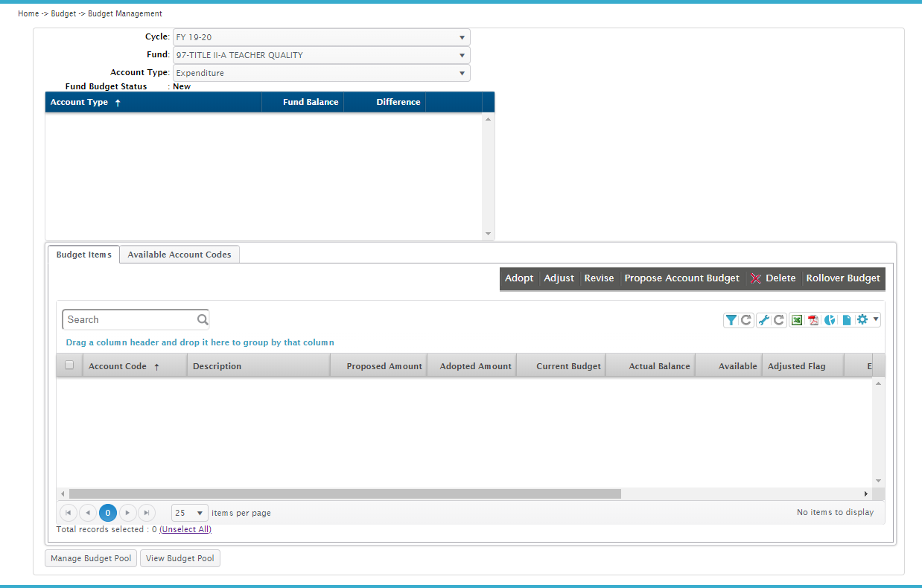This screenshot has width=922, height=588.
Task: Click the Unselect All link
Action: pos(185,530)
